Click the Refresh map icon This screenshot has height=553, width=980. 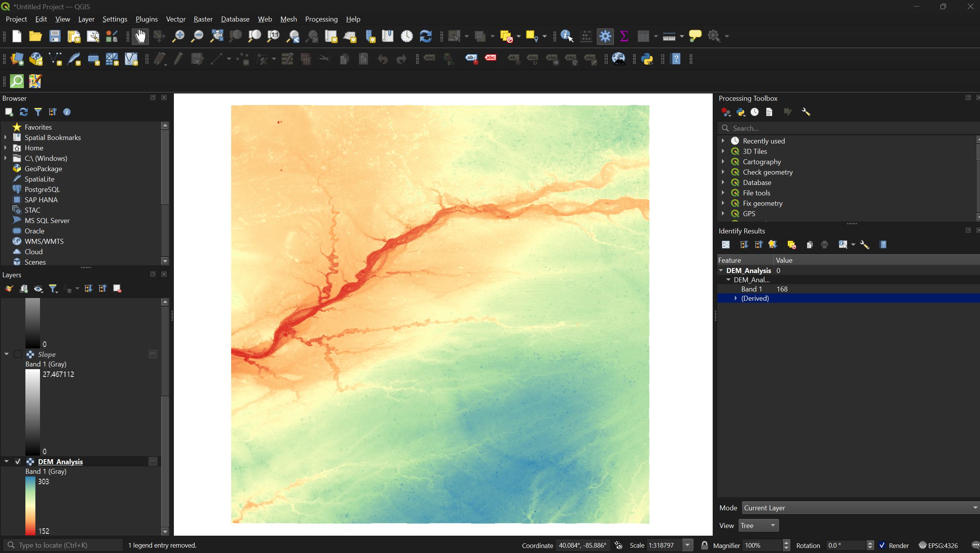[426, 37]
